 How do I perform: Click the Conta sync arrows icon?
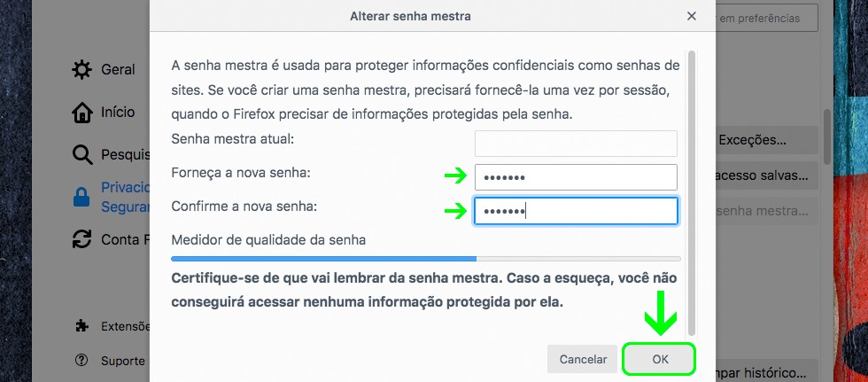click(x=82, y=239)
